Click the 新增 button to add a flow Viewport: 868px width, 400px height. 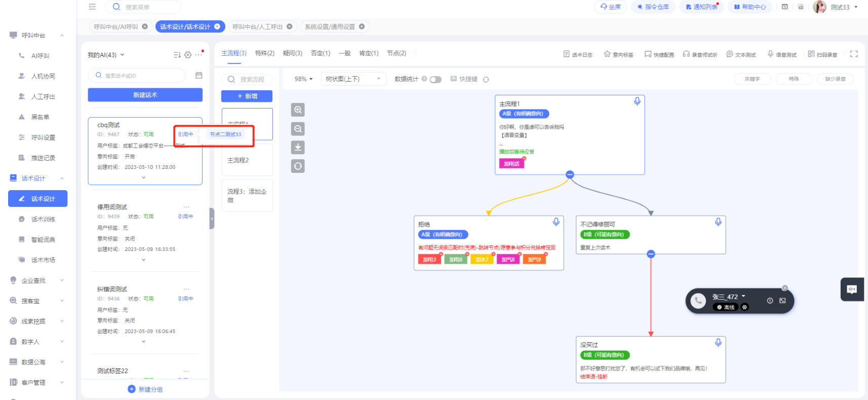click(247, 96)
